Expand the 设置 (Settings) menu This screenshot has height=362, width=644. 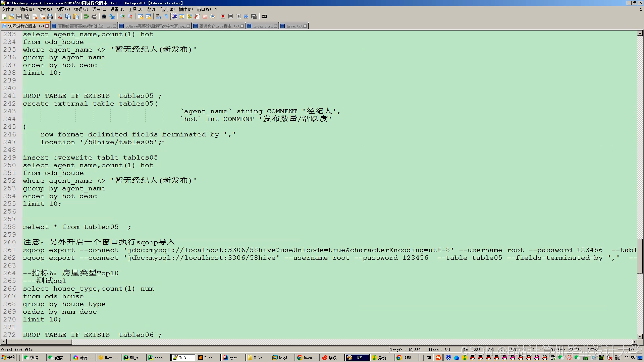117,9
